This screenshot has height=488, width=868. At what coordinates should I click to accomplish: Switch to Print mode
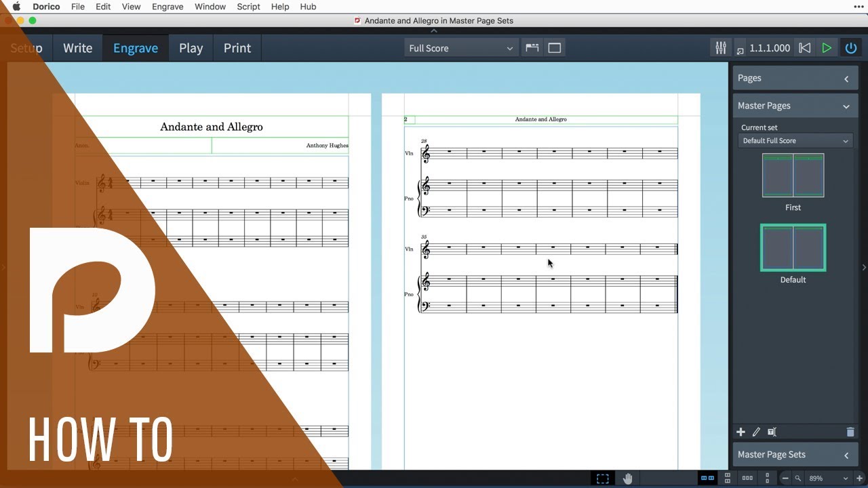coord(237,48)
